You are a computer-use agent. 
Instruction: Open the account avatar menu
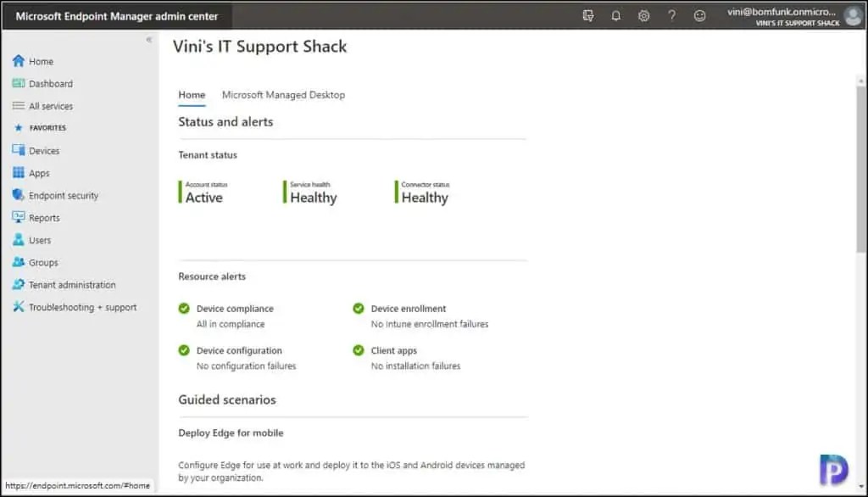click(851, 14)
